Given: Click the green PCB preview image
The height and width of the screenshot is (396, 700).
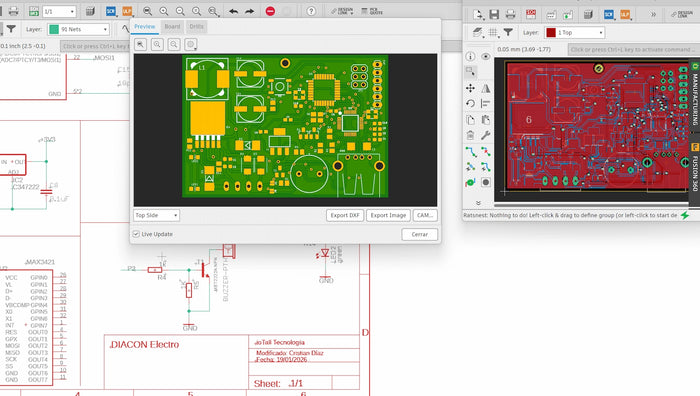Looking at the screenshot, I should (x=285, y=126).
